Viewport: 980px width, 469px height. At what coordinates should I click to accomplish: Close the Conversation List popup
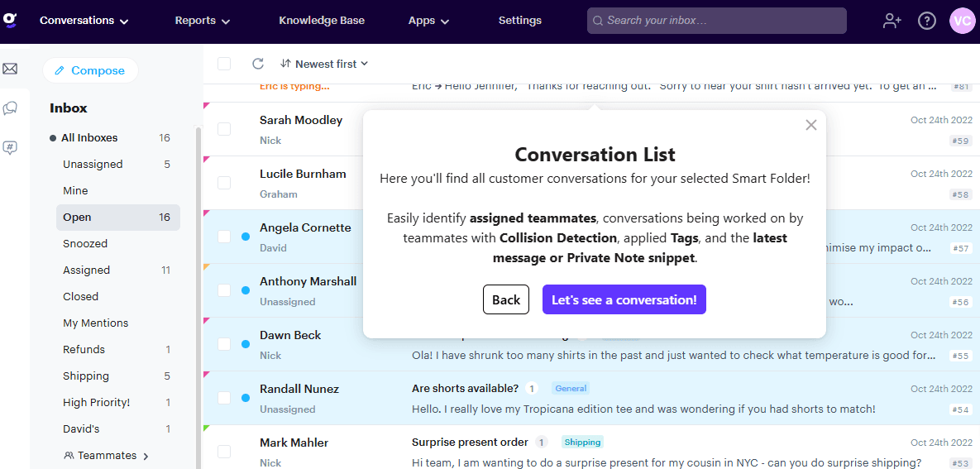(x=810, y=125)
